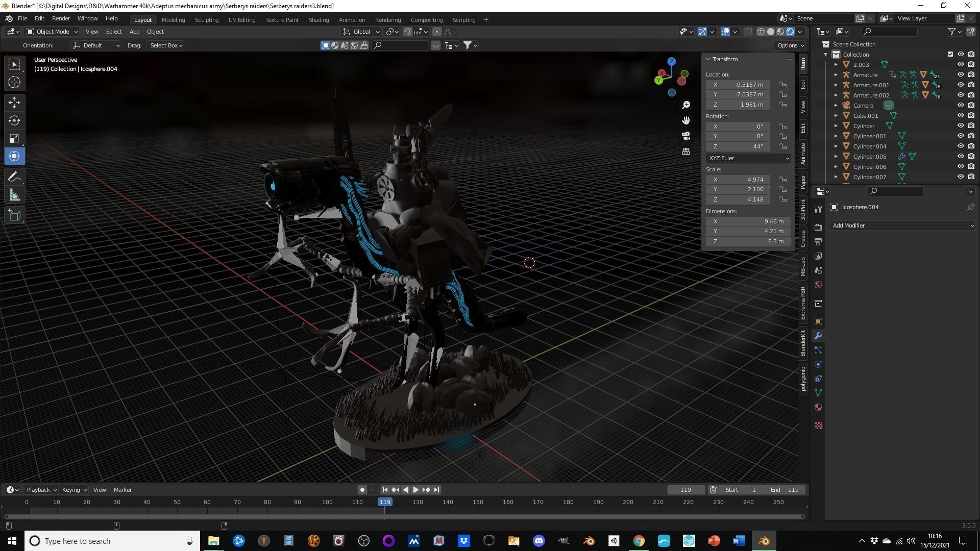Hide the Armature object with its eye icon
This screenshot has width=980, height=551.
[x=961, y=75]
